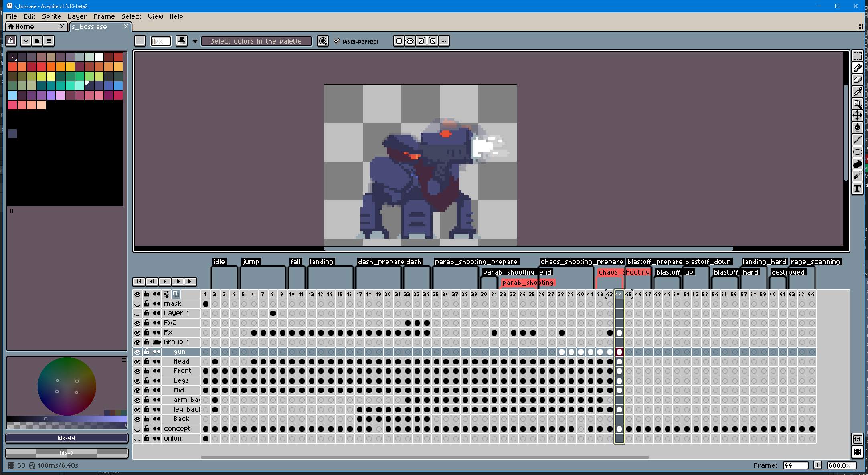Show the concept layer
Screen dimensions: 868x475
coord(137,429)
